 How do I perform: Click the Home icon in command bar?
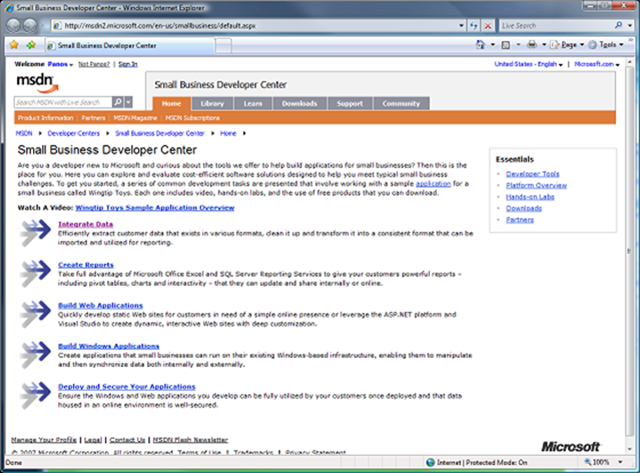click(480, 45)
